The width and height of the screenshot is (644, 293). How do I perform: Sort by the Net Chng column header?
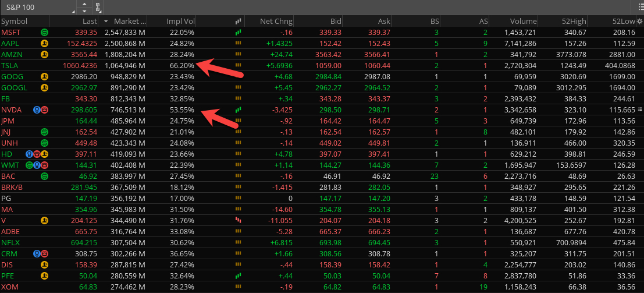pos(275,21)
